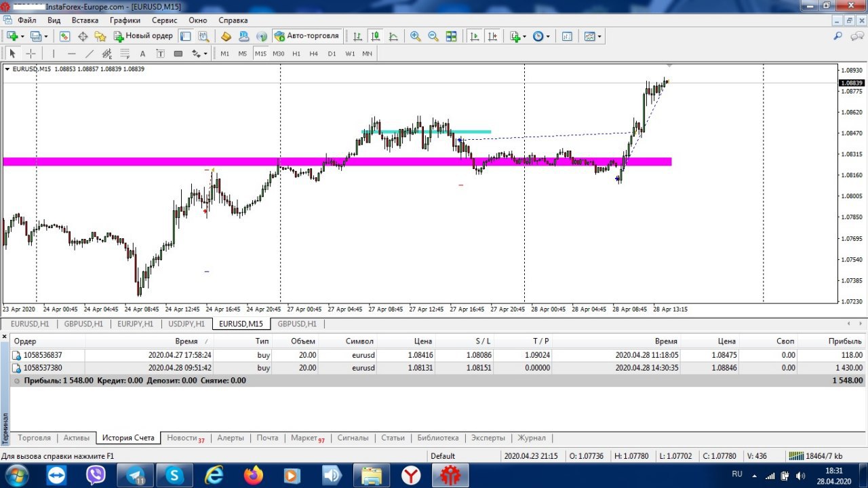Image resolution: width=868 pixels, height=488 pixels.
Task: Toggle the Navigator star-folder icon
Action: tap(100, 36)
